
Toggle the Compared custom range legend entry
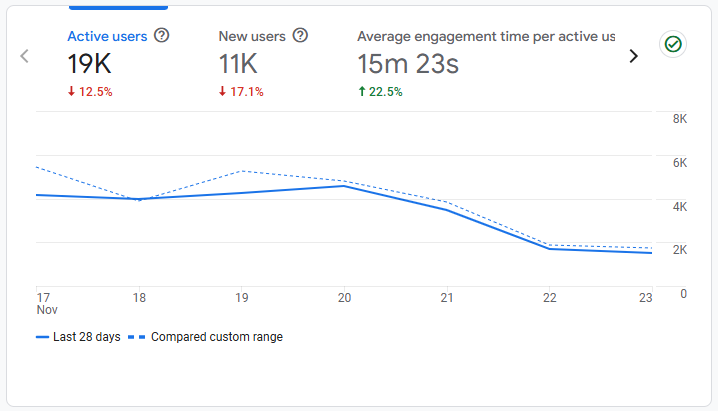point(216,337)
